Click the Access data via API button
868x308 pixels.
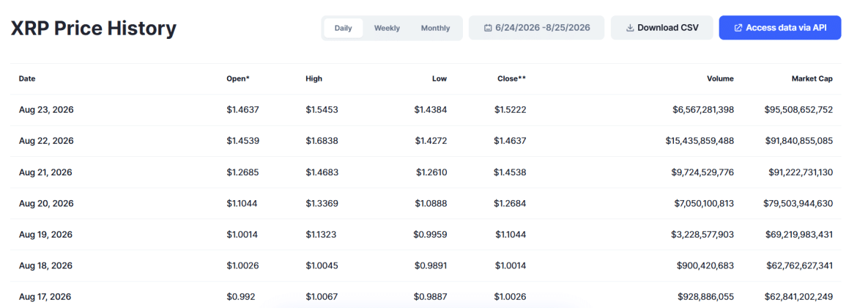pyautogui.click(x=780, y=28)
